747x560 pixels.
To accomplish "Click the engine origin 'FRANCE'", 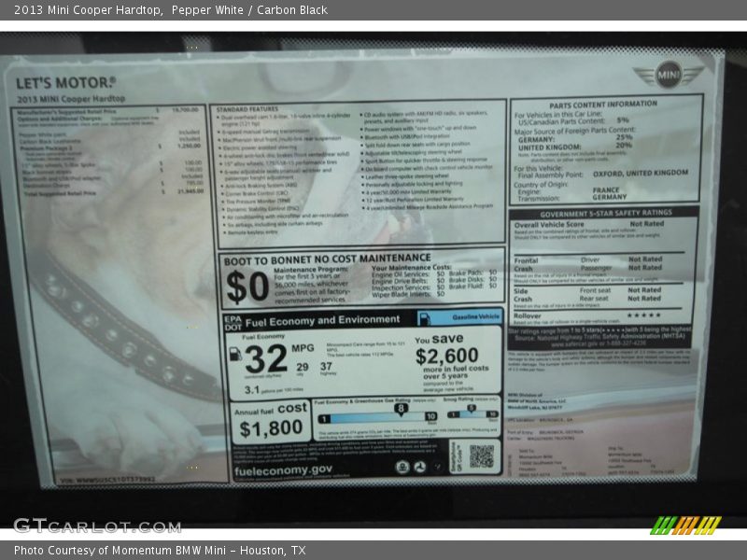I will (606, 190).
